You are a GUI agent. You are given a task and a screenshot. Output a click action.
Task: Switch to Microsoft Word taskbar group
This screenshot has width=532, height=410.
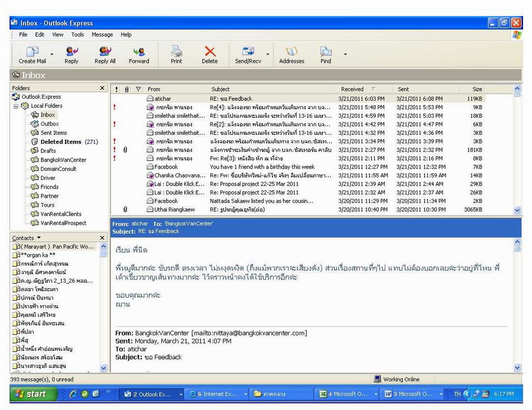pos(414,394)
